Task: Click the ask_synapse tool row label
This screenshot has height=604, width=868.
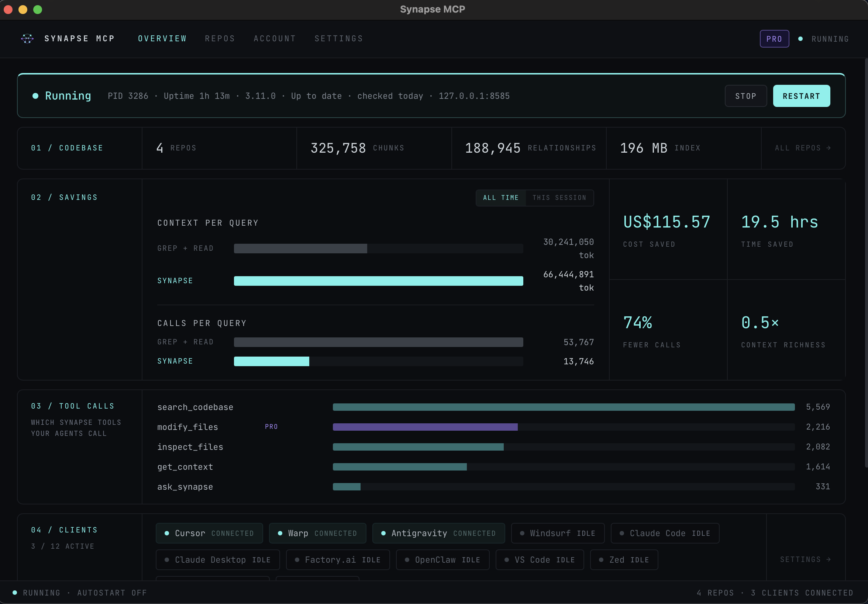Action: 185,487
